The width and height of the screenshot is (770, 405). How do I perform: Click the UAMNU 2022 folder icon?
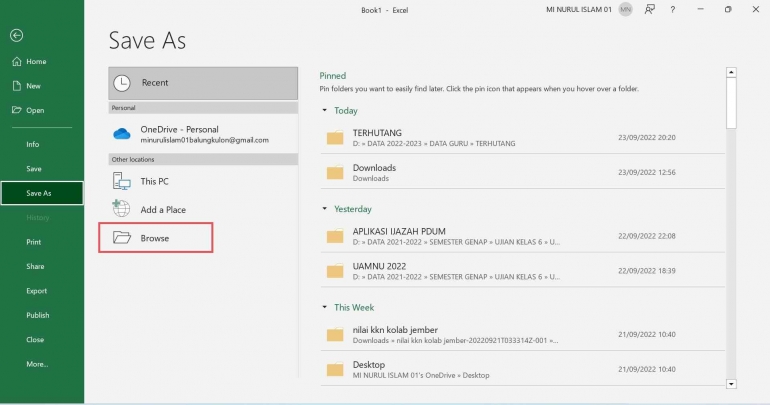click(335, 271)
